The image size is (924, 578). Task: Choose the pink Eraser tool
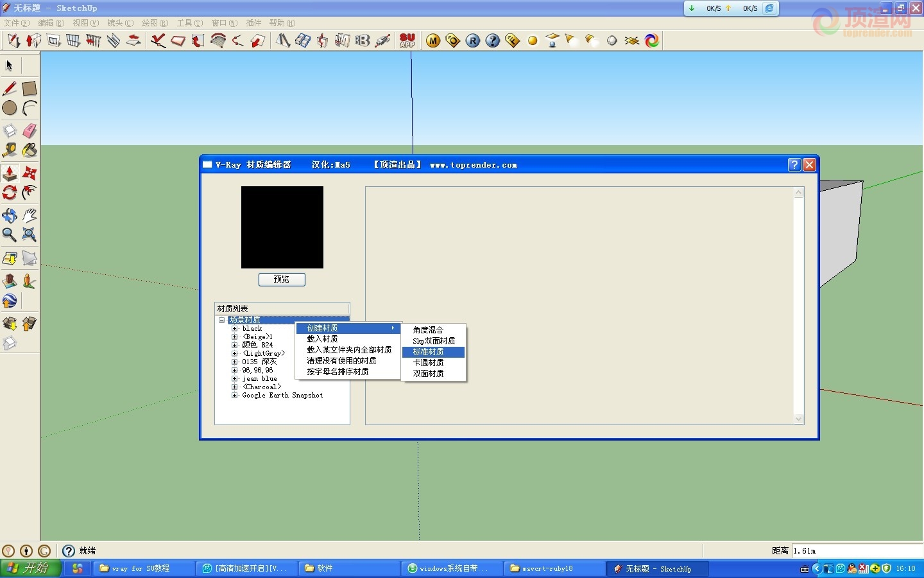(30, 131)
